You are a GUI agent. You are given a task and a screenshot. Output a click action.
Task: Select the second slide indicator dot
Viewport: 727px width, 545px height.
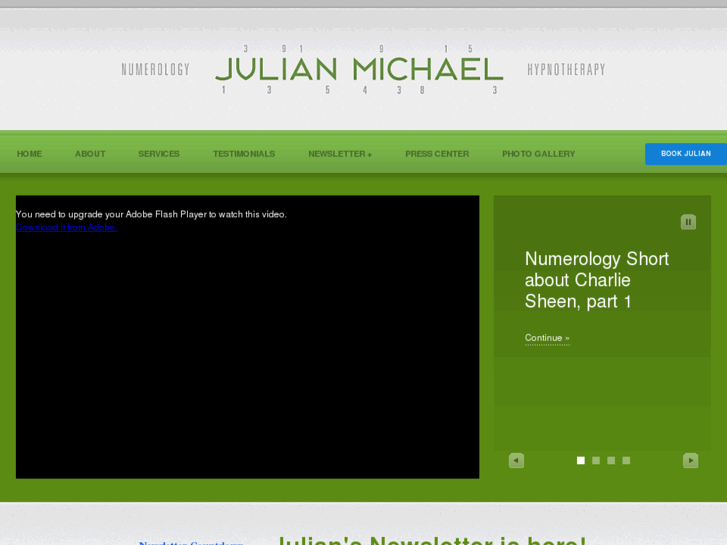pyautogui.click(x=596, y=460)
